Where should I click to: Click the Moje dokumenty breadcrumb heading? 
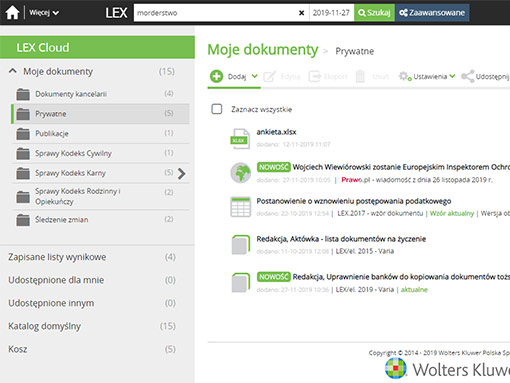[x=263, y=50]
